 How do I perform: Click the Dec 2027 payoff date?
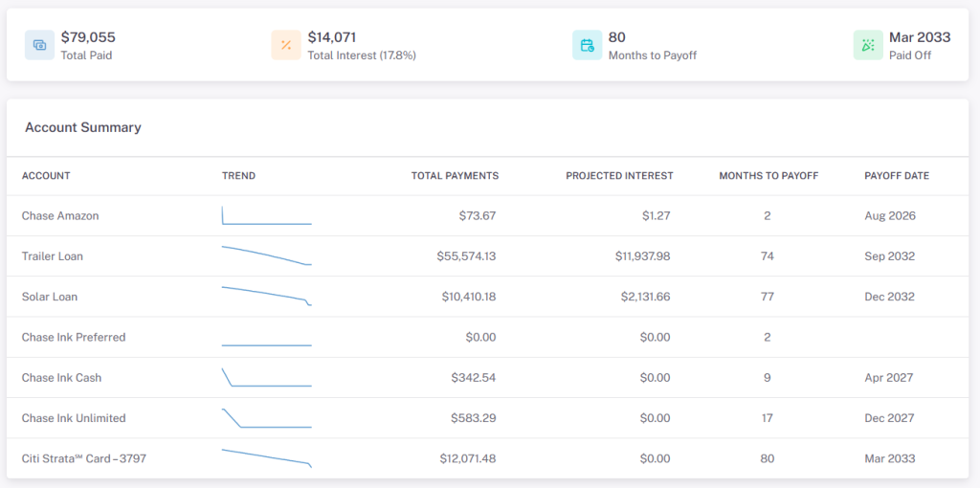coord(890,418)
